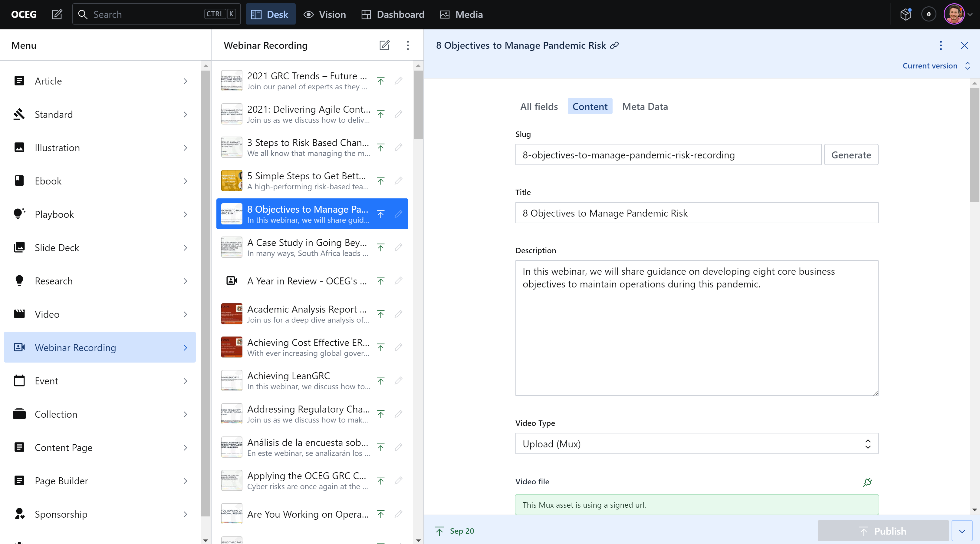Open the Video Type dropdown
The width and height of the screenshot is (980, 544).
(697, 444)
